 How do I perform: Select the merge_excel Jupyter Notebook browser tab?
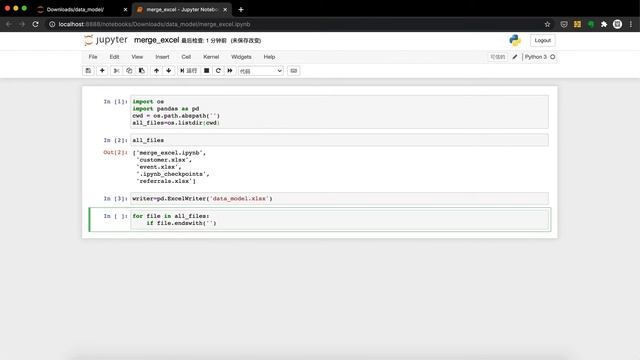[182, 9]
